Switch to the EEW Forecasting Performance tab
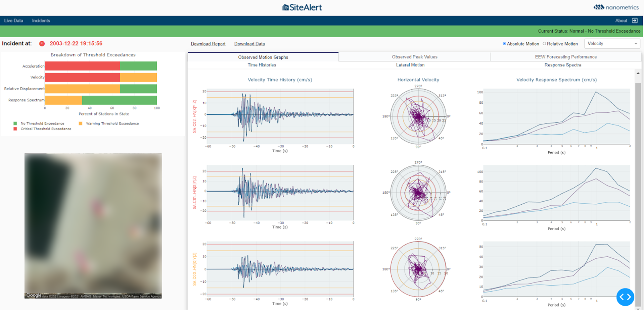The image size is (644, 310). tap(566, 57)
